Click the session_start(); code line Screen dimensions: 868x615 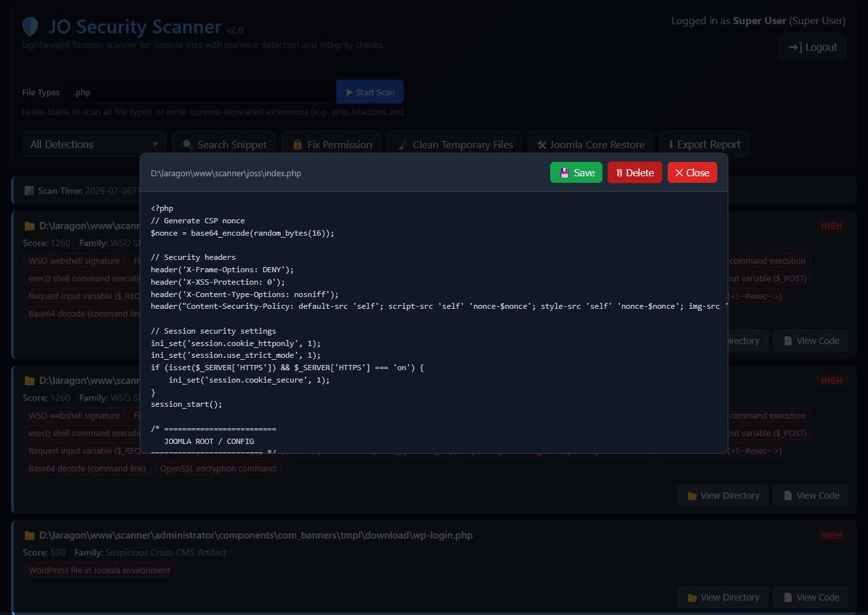point(187,404)
